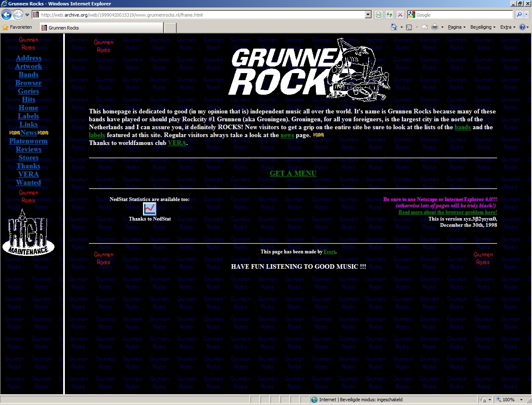Image resolution: width=532 pixels, height=405 pixels.
Task: Click the Stop loading red X icon
Action: (400, 15)
